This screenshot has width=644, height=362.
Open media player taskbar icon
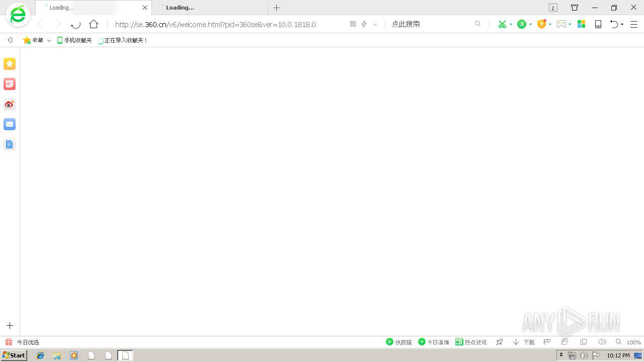pos(74,355)
